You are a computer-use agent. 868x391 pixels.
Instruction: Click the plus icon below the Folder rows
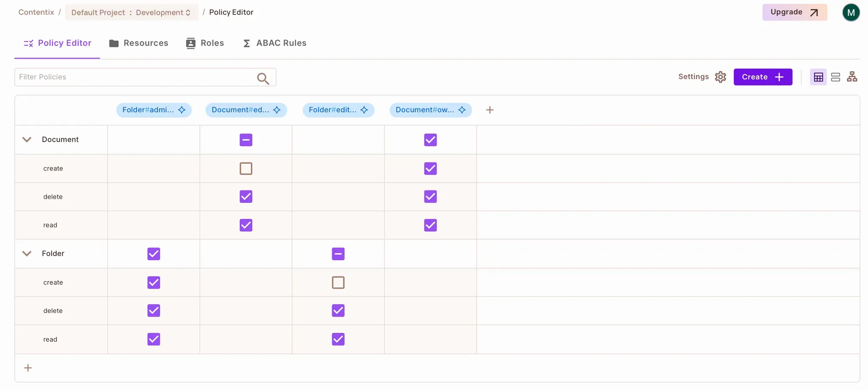[28, 368]
